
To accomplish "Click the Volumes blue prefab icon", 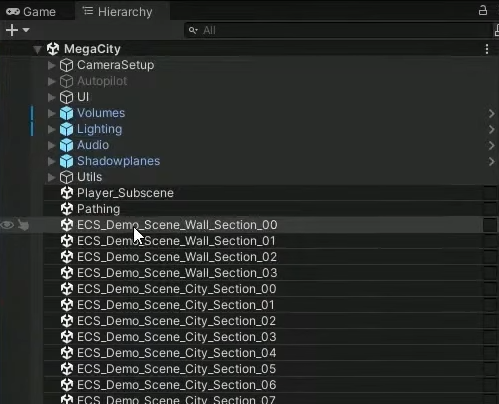I will tap(66, 113).
